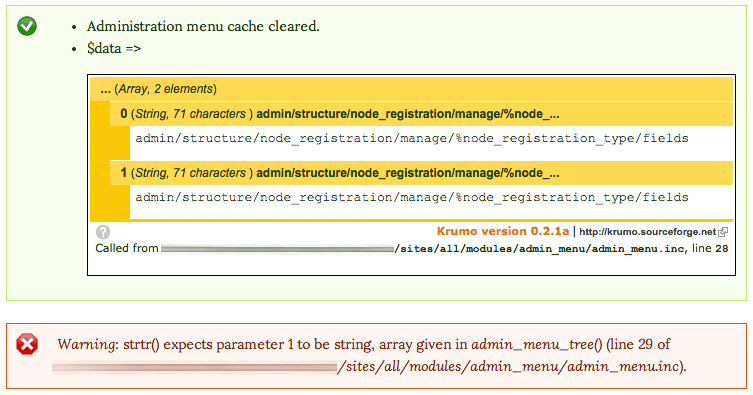This screenshot has width=753, height=395.
Task: Click the 'Called from' file path line
Action: coord(412,248)
